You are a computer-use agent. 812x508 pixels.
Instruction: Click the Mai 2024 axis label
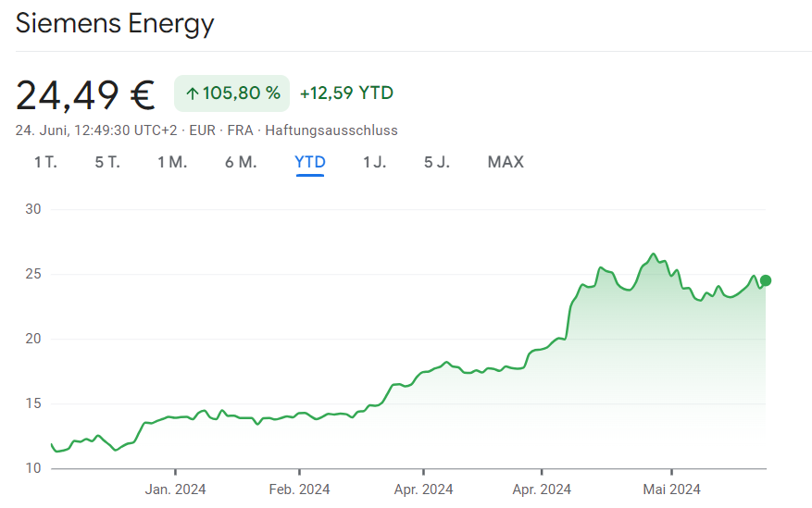point(671,489)
